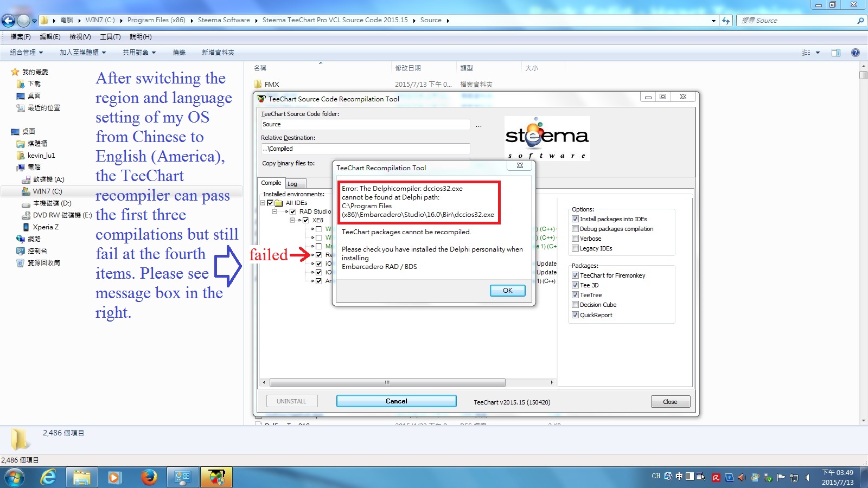
Task: Uncheck the Tee 3D package
Action: pyautogui.click(x=575, y=285)
